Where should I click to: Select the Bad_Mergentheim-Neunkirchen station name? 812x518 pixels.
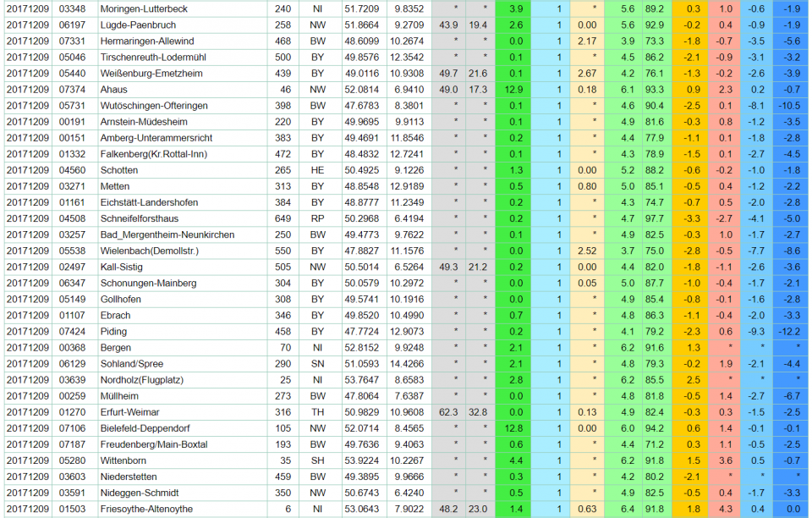pyautogui.click(x=167, y=234)
